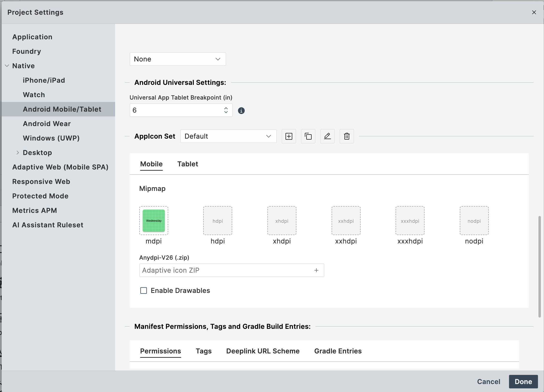Click the Cancel button

488,382
